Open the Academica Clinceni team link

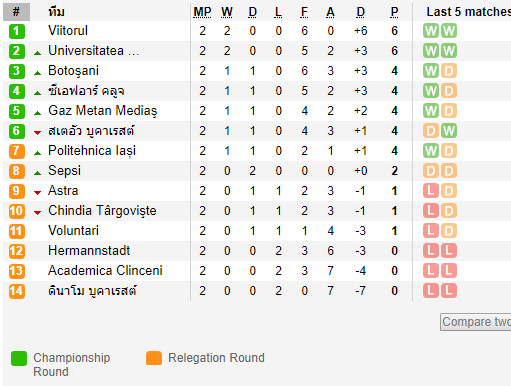[105, 271]
